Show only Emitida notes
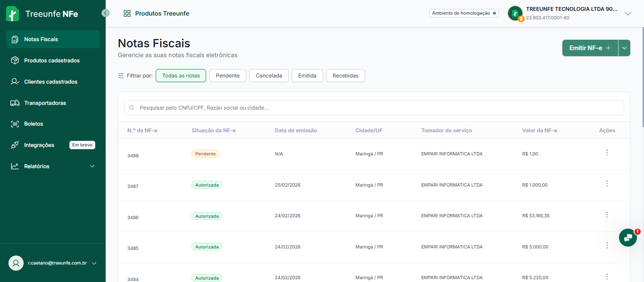Image resolution: width=644 pixels, height=282 pixels. tap(307, 76)
